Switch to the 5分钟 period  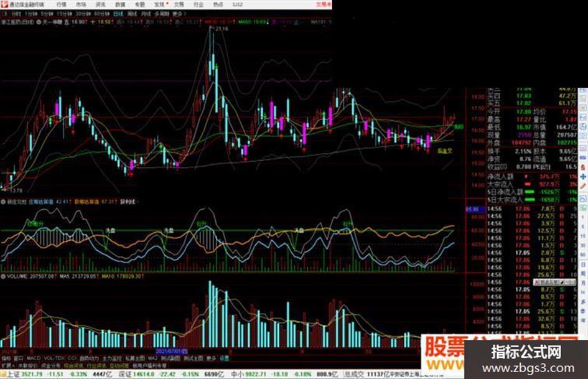pos(47,14)
